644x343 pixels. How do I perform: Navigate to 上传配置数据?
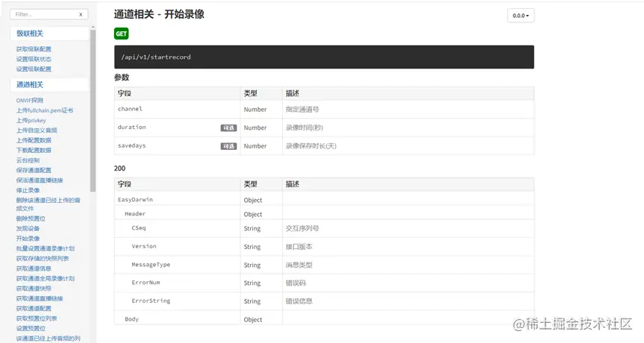click(34, 140)
